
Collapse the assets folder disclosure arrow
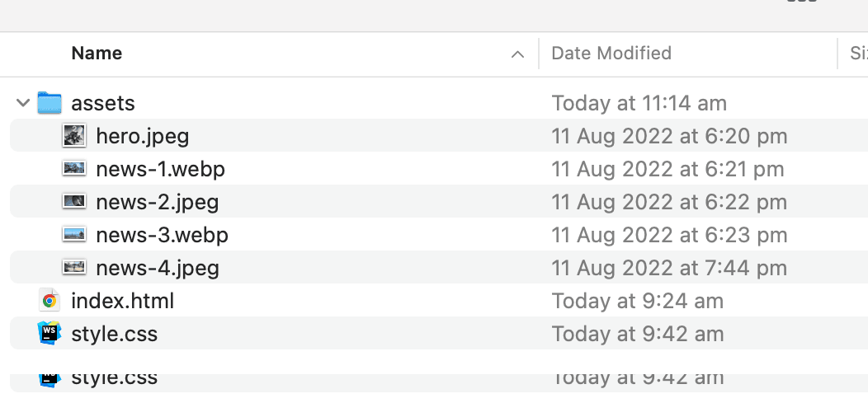coord(23,103)
